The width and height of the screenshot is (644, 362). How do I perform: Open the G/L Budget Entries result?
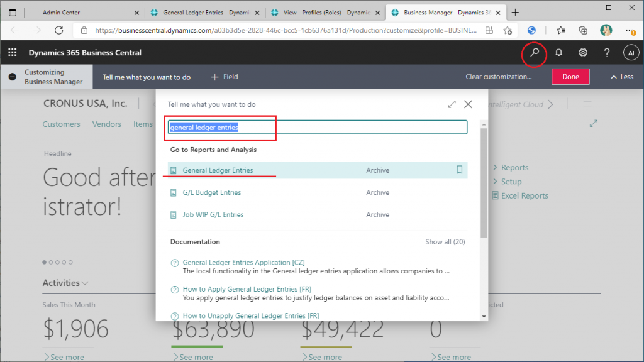(212, 192)
